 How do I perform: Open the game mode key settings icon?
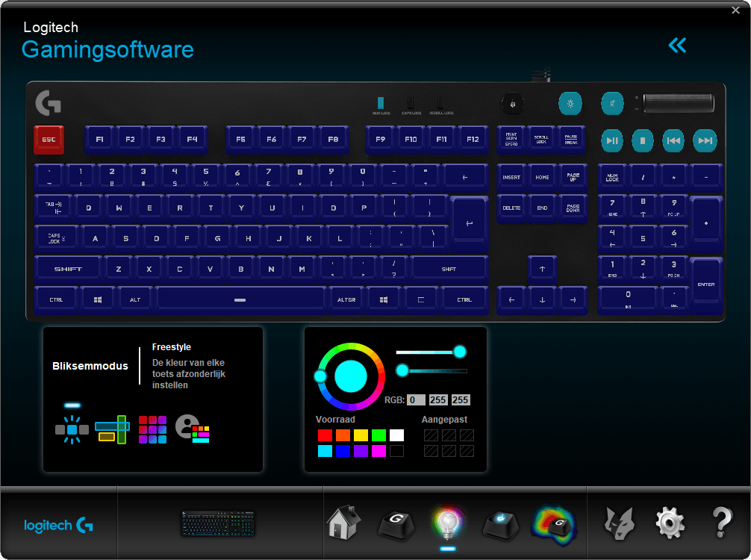(500, 525)
